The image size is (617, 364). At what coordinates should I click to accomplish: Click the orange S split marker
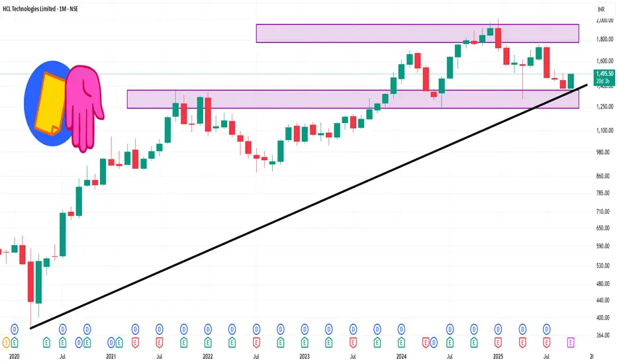7,341
